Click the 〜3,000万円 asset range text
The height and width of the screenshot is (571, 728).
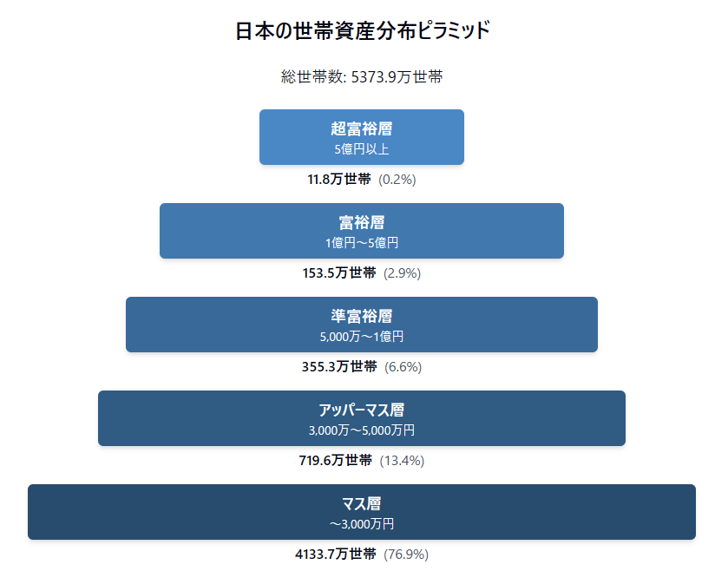point(362,525)
